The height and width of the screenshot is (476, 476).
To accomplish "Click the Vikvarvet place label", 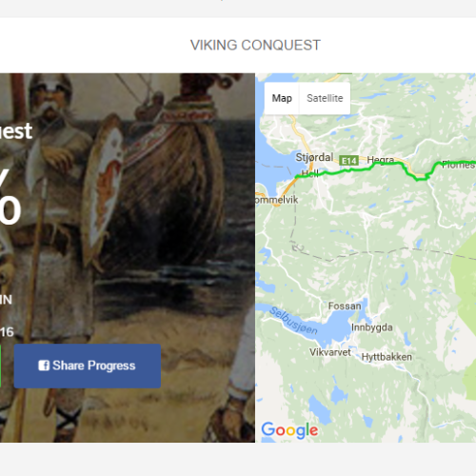I will tap(330, 352).
